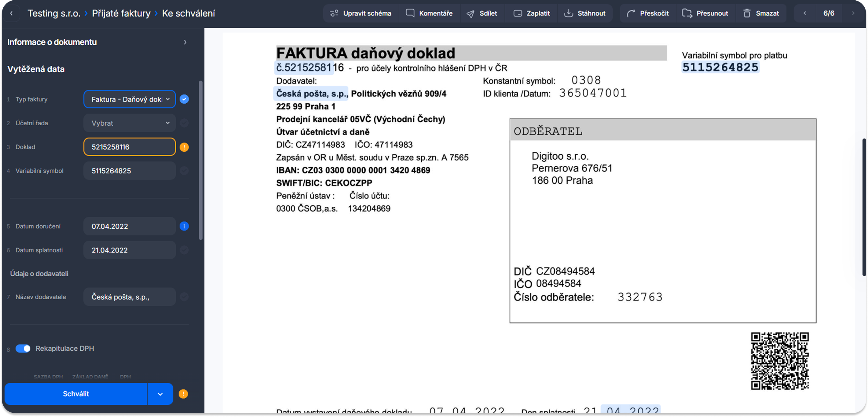The height and width of the screenshot is (417, 868).
Task: Click the Schválit button
Action: pos(76,394)
